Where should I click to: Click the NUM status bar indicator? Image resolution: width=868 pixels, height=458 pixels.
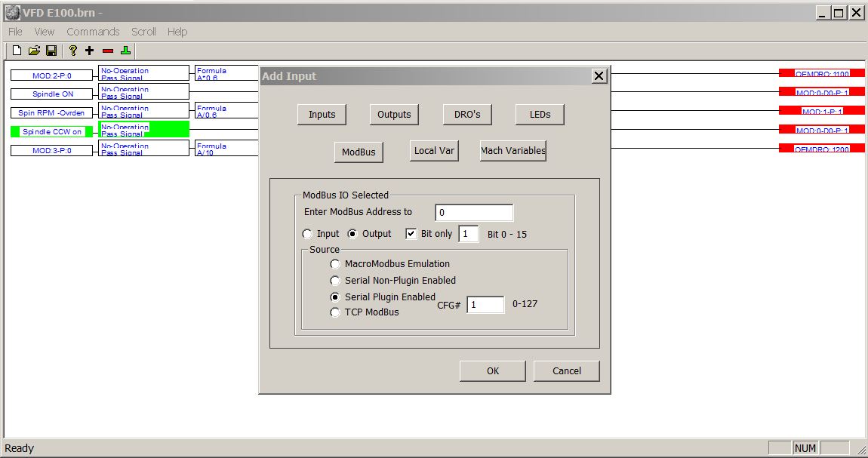click(x=805, y=449)
